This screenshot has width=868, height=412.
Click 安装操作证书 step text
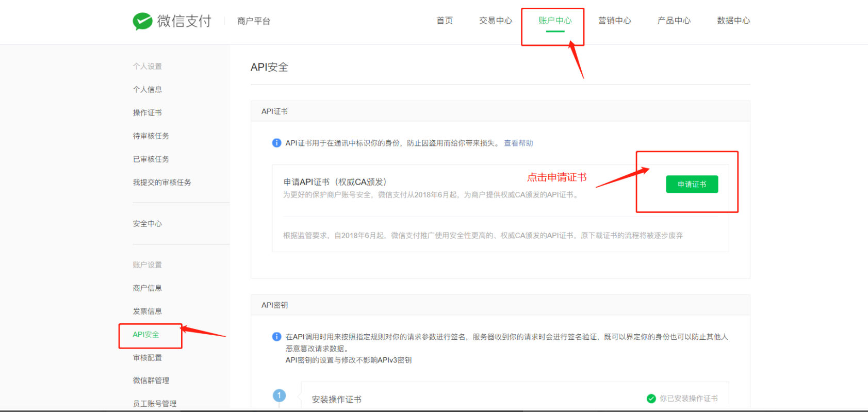click(337, 399)
